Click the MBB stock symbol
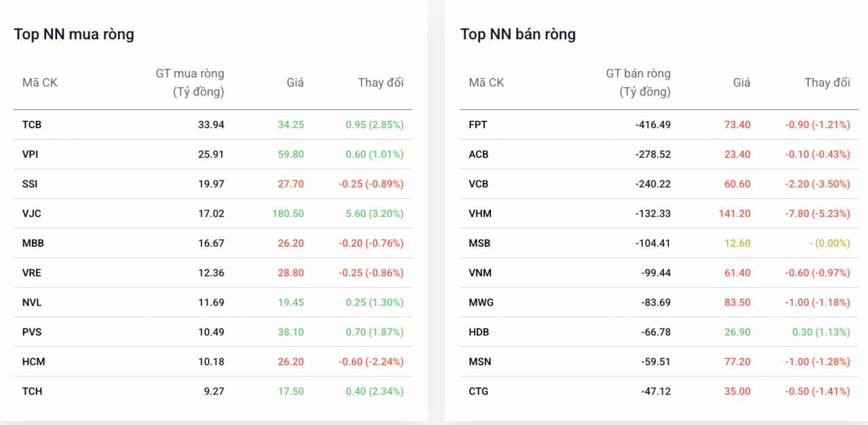868x425 pixels. [x=33, y=243]
